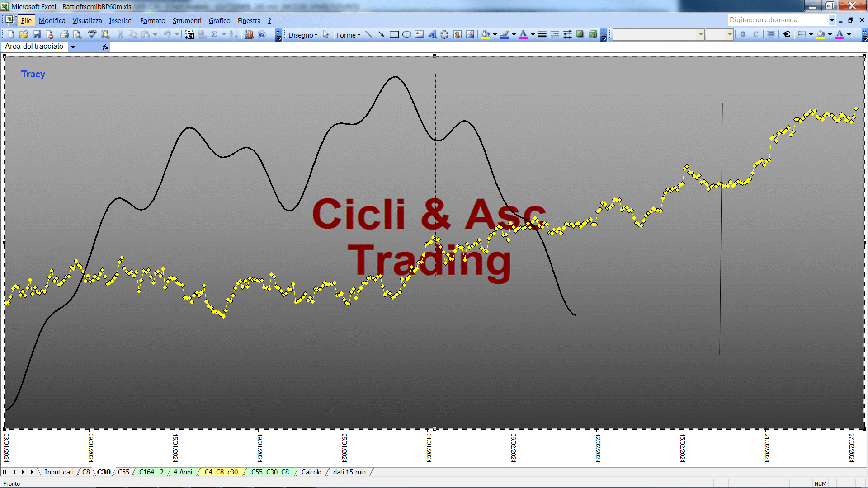Insert a diagram or organization chart
The width and height of the screenshot is (868, 488).
[x=444, y=34]
